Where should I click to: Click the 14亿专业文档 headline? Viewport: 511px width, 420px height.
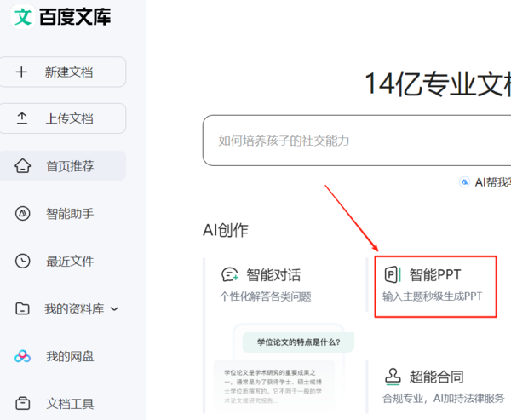[x=438, y=84]
